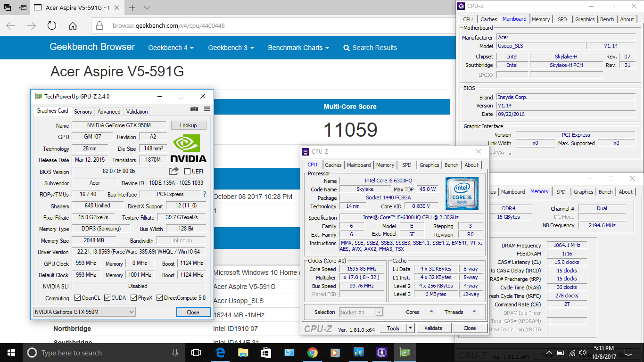Screen dimensions: 644x362
Task: Open the GPU-Z screenshot camera icon
Action: click(194, 109)
